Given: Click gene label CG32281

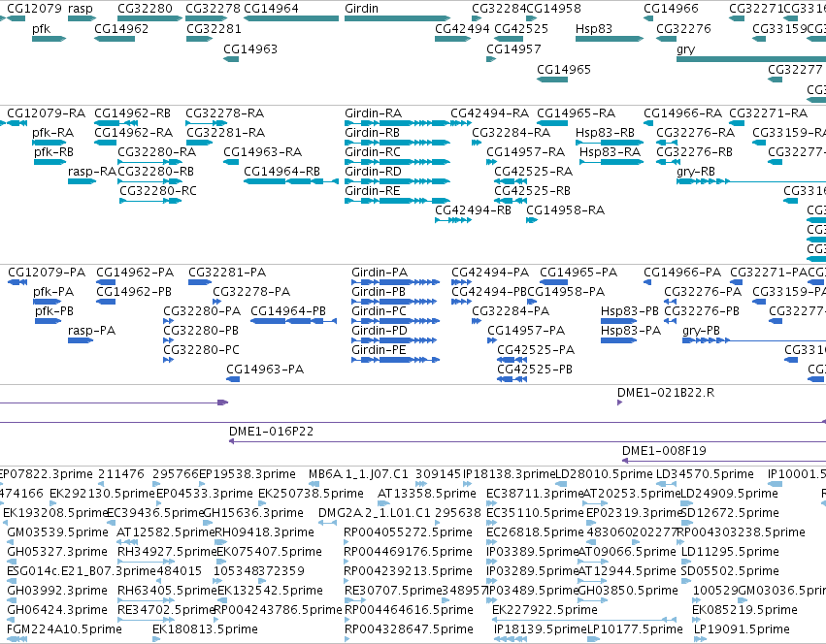Looking at the screenshot, I should tap(214, 29).
